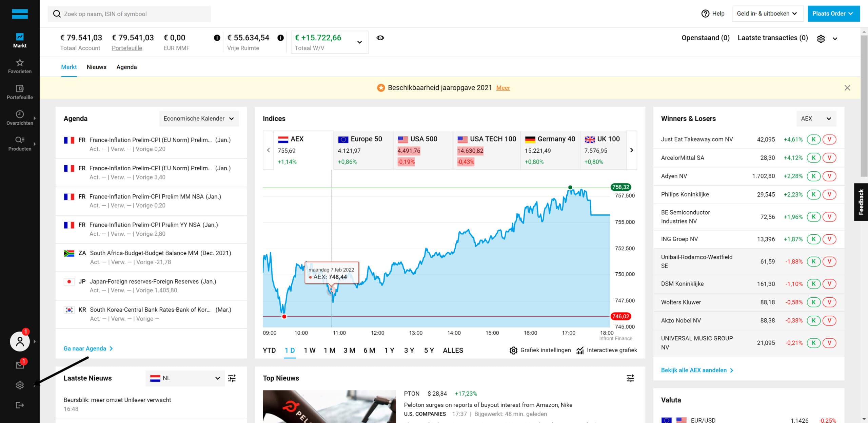Click K button for Just Eat Takeaway.com
Screen dimensions: 868x423
tap(813, 139)
